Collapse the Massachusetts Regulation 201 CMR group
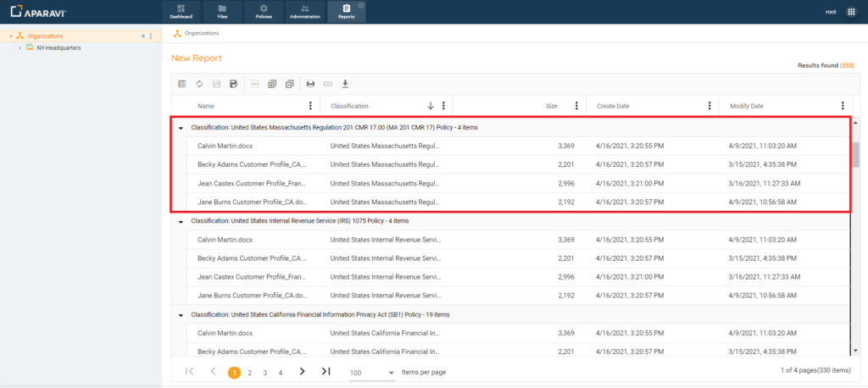 (x=180, y=127)
